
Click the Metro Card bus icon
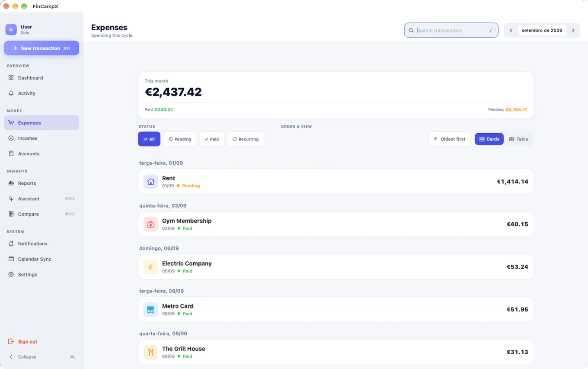tap(150, 310)
